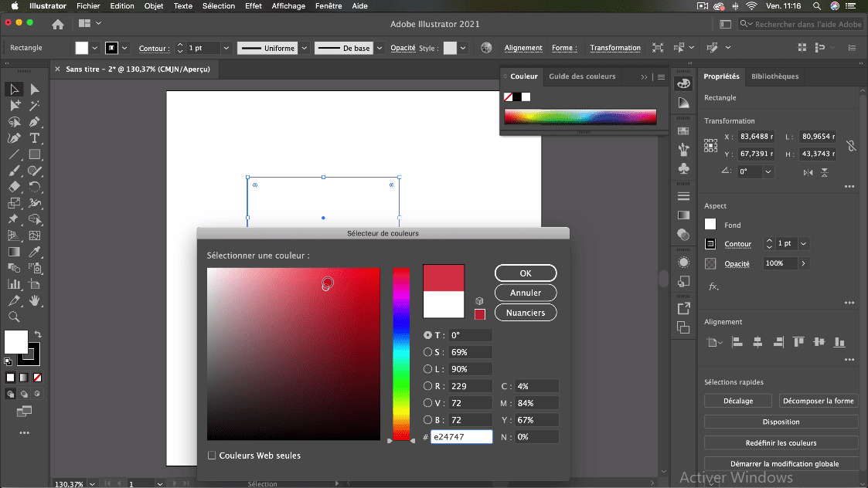Screen dimensions: 868x488
Task: Switch to the Bibliothèques tab
Action: tap(774, 76)
